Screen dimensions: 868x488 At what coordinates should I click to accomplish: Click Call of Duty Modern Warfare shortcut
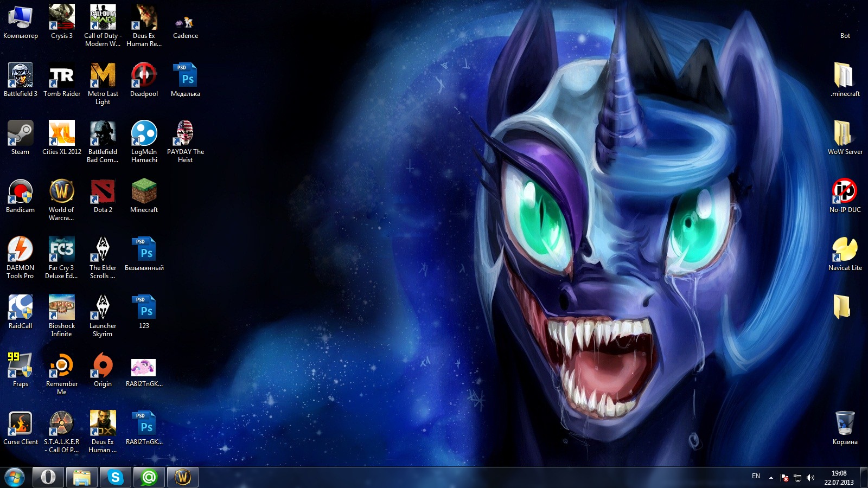coord(103,26)
